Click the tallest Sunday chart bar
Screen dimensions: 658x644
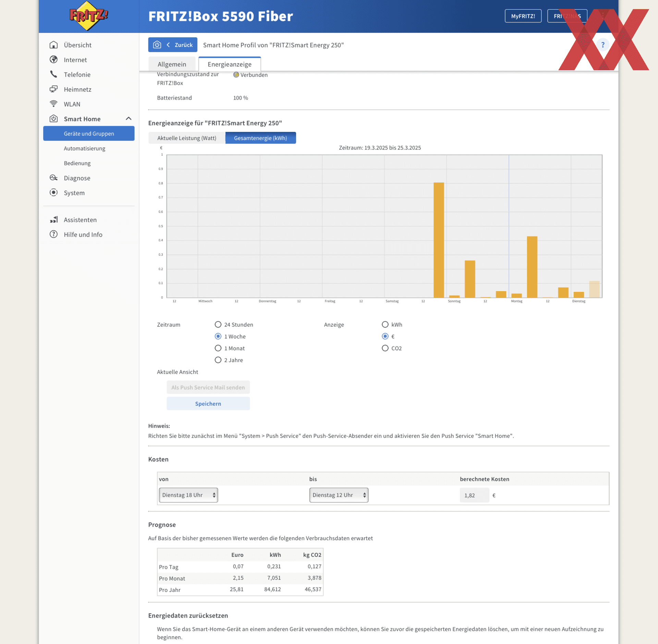pyautogui.click(x=439, y=240)
